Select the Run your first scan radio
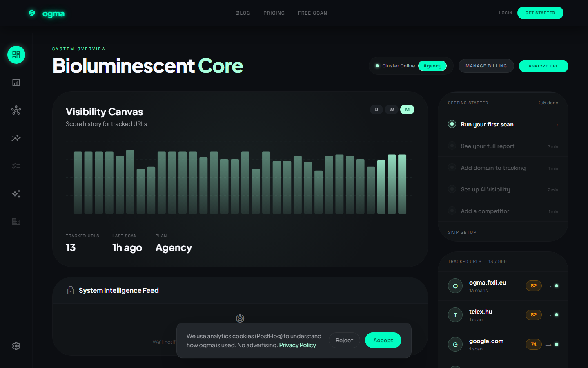The width and height of the screenshot is (588, 368). (452, 124)
